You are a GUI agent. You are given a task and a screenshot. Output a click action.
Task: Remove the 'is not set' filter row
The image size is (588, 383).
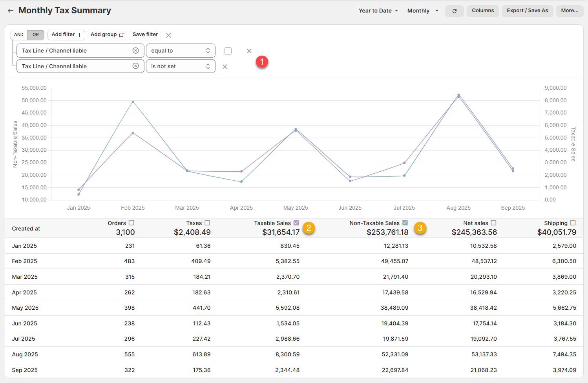[225, 67]
